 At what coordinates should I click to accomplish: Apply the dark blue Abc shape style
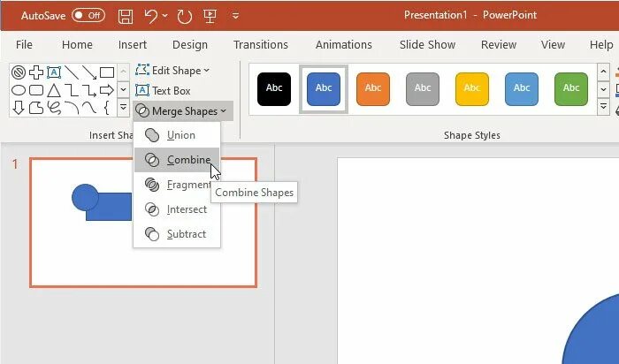324,89
